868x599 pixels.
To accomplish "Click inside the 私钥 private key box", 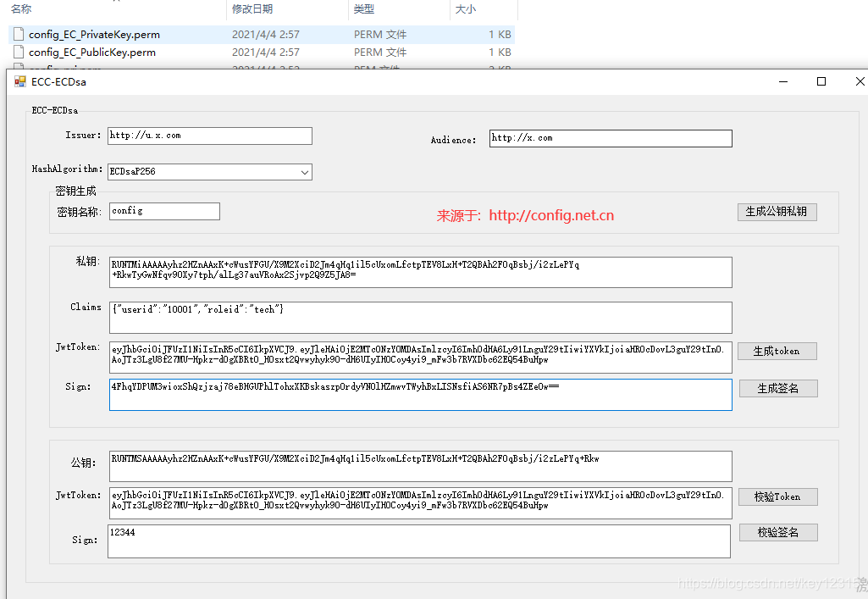I will click(419, 272).
